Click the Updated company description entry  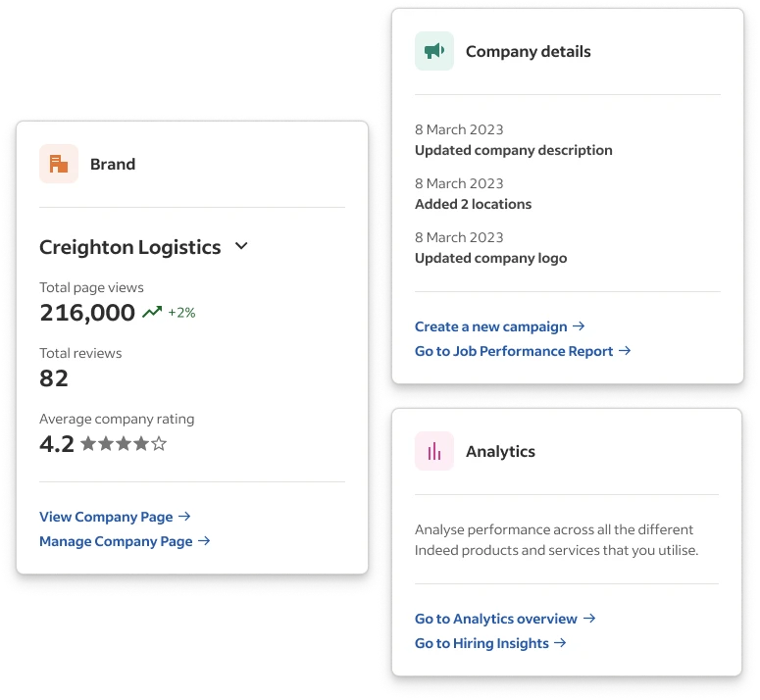(x=513, y=150)
